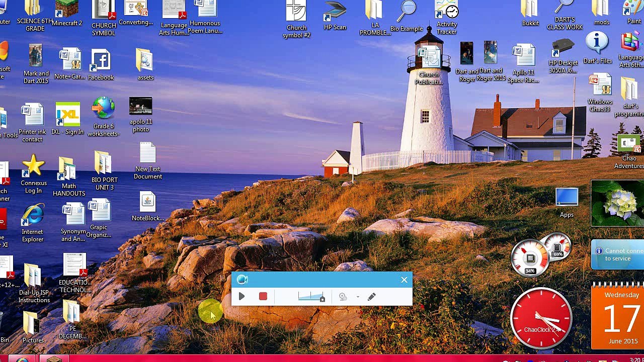Open the Facebook desktop shortcut
Viewport: 644px width, 362px height.
pyautogui.click(x=101, y=65)
